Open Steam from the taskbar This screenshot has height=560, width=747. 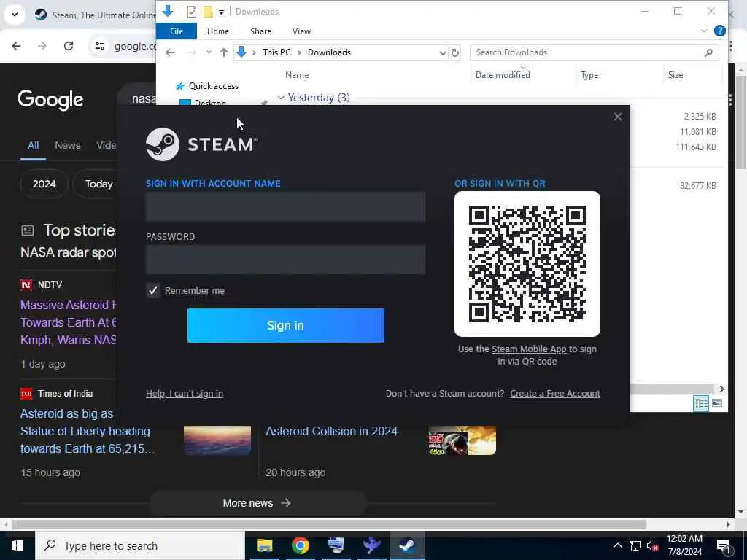coord(407,545)
